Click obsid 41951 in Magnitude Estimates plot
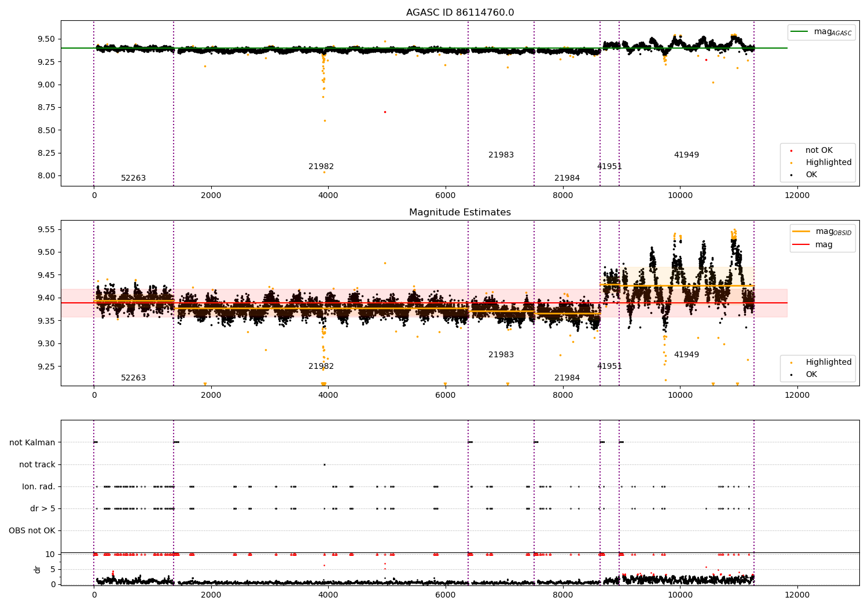Screen dimensions: 868x608 pos(609,367)
